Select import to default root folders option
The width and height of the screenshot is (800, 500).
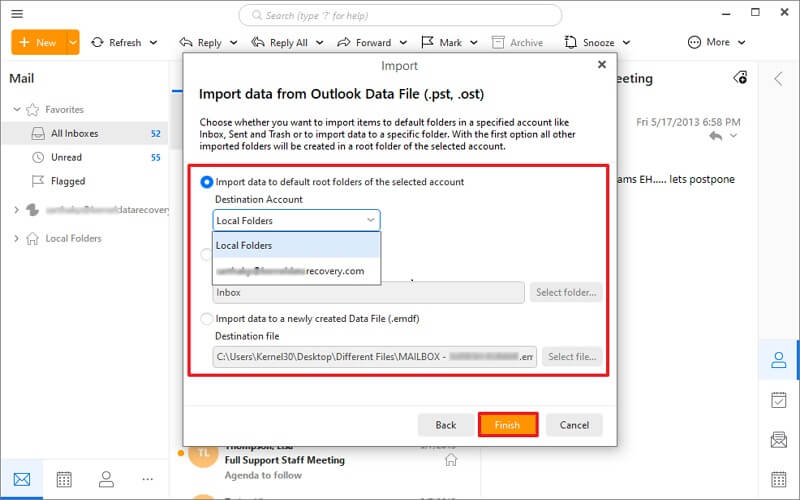[x=207, y=182]
